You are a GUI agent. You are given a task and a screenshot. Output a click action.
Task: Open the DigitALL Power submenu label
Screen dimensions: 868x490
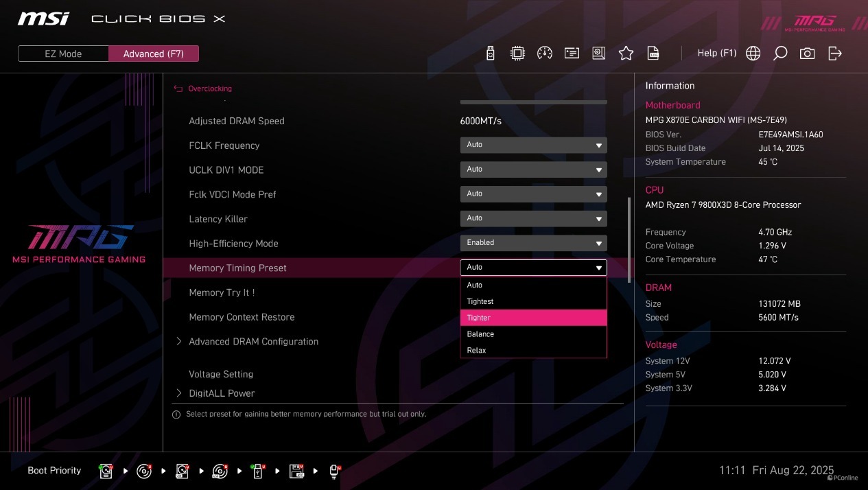click(x=222, y=393)
